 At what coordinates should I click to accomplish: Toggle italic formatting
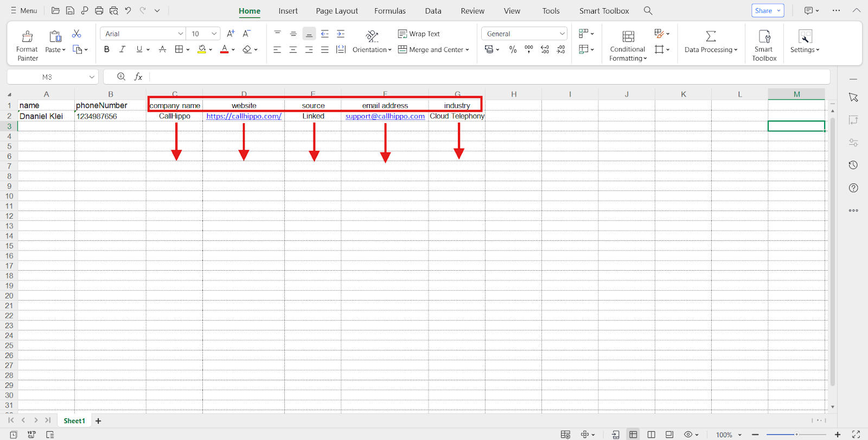(x=123, y=49)
